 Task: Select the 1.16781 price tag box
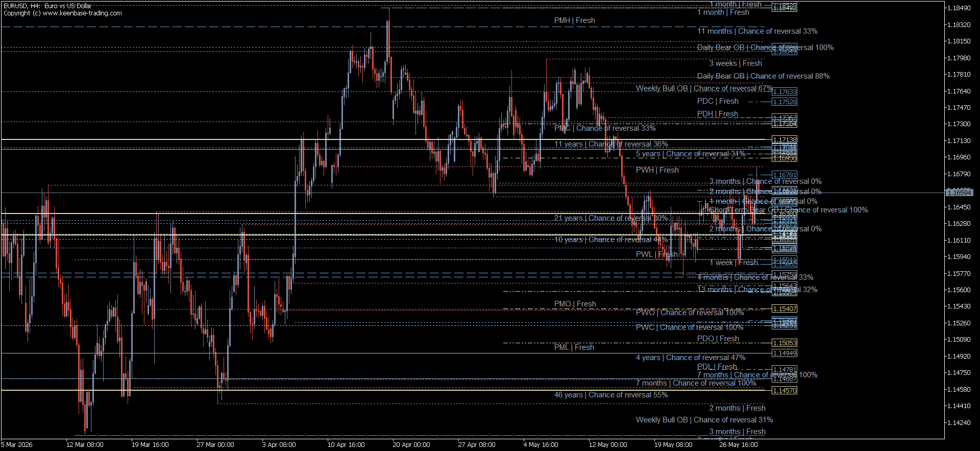tap(785, 175)
